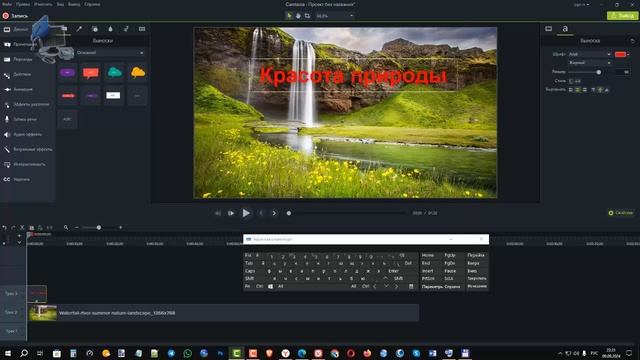Expand the Основной callout style dropdown
Viewport: 640px width, 360px height.
(x=110, y=53)
